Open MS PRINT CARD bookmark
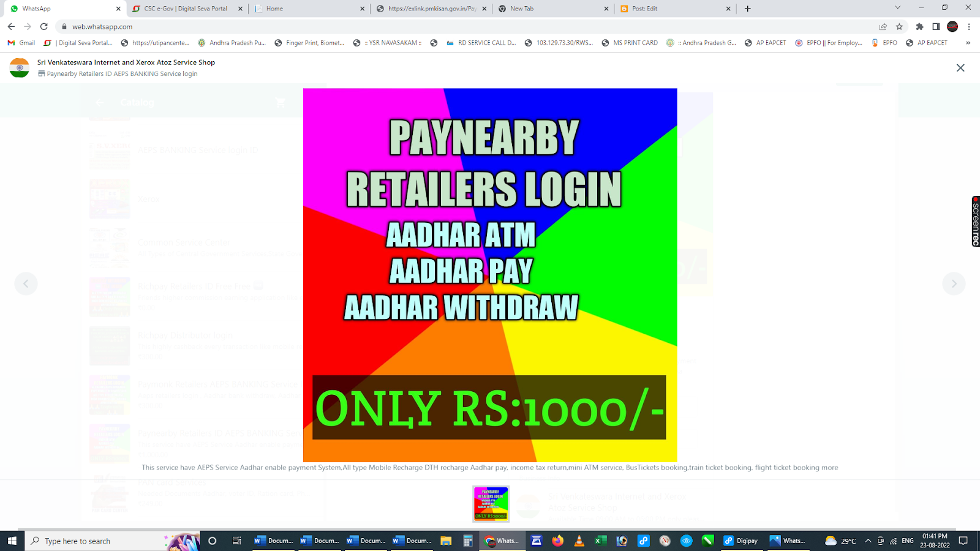The width and height of the screenshot is (980, 551). (x=630, y=43)
